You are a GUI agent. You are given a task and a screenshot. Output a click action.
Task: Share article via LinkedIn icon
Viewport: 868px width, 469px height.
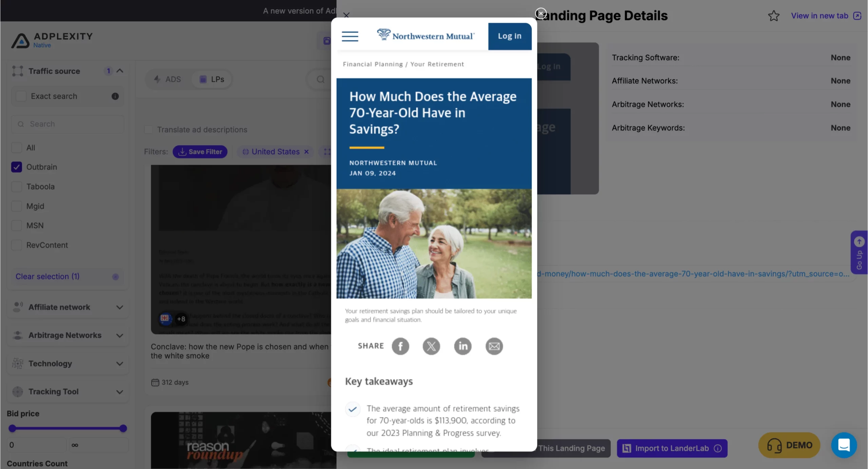tap(463, 346)
